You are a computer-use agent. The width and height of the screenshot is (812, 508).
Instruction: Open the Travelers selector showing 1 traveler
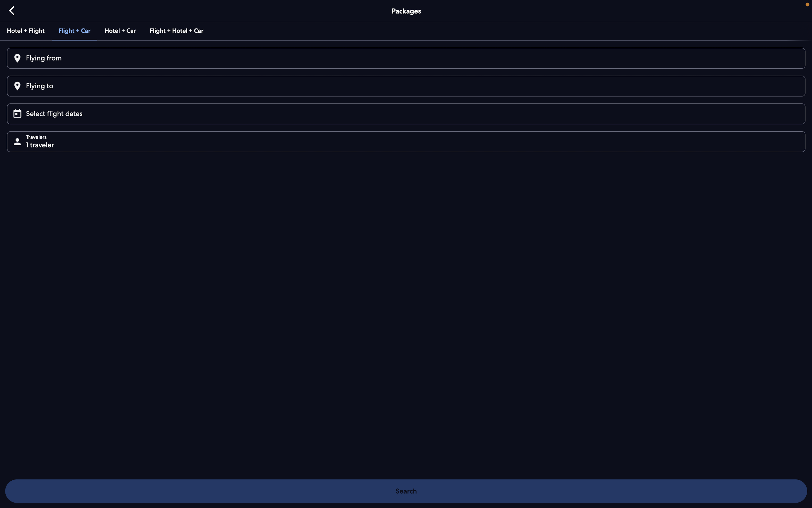pos(406,142)
